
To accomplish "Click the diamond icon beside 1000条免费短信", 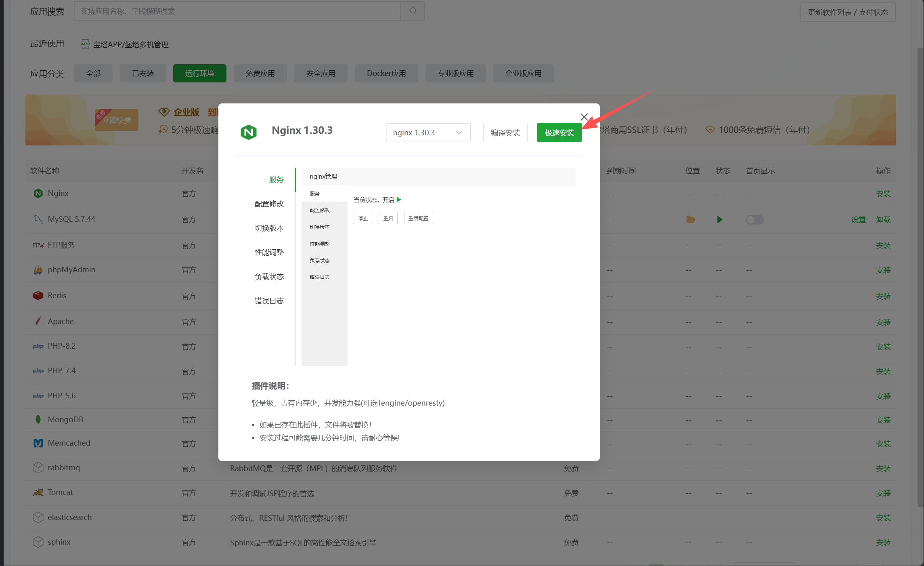I will click(x=710, y=130).
